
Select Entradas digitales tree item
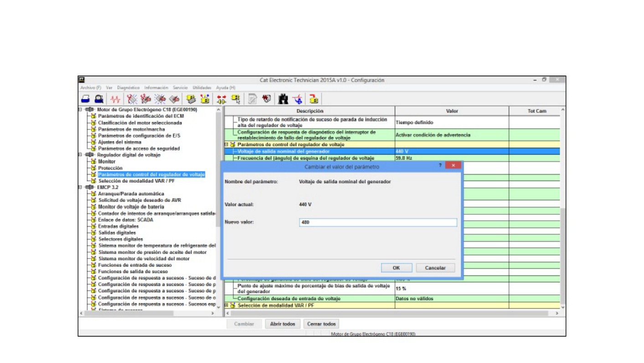point(118,226)
